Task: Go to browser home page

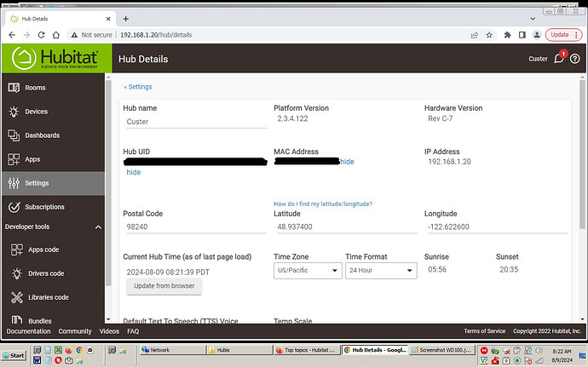Action: (x=56, y=35)
